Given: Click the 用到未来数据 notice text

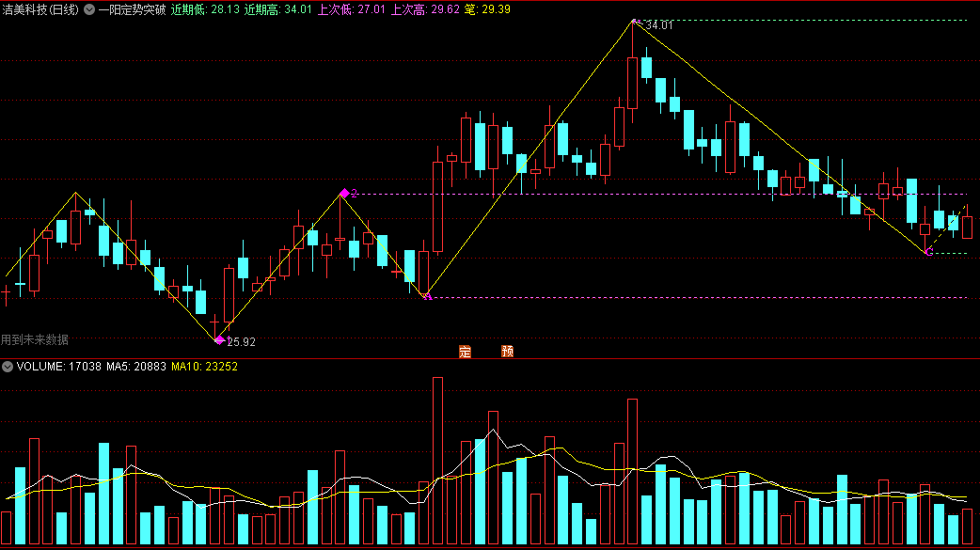Looking at the screenshot, I should [35, 339].
